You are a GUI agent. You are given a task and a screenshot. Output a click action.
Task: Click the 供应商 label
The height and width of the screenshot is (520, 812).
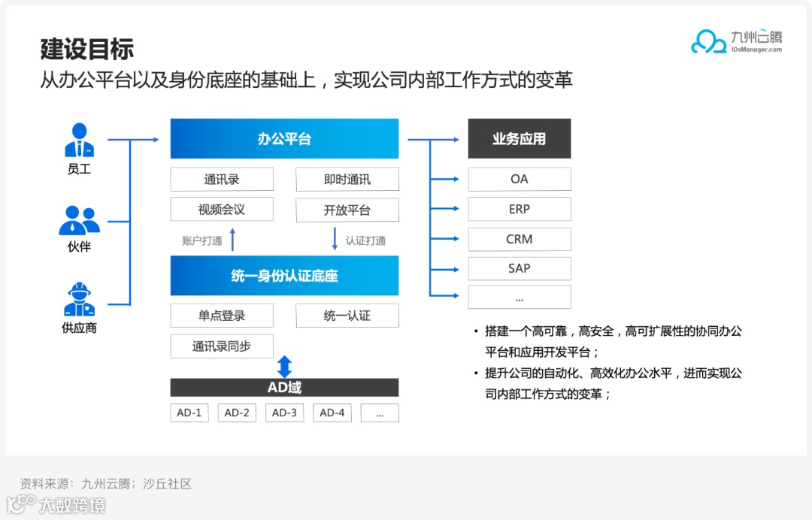click(79, 328)
